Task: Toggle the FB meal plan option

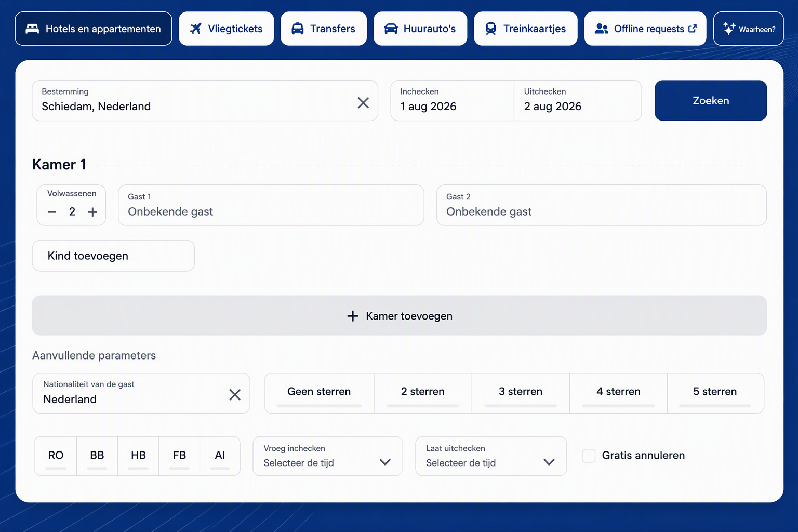Action: point(179,456)
